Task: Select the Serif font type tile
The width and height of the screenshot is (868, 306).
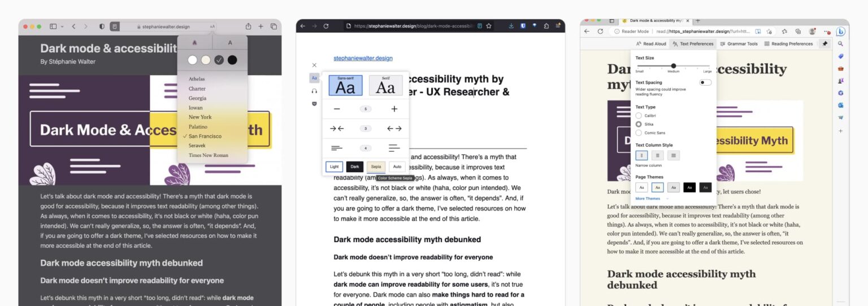Action: pos(385,86)
